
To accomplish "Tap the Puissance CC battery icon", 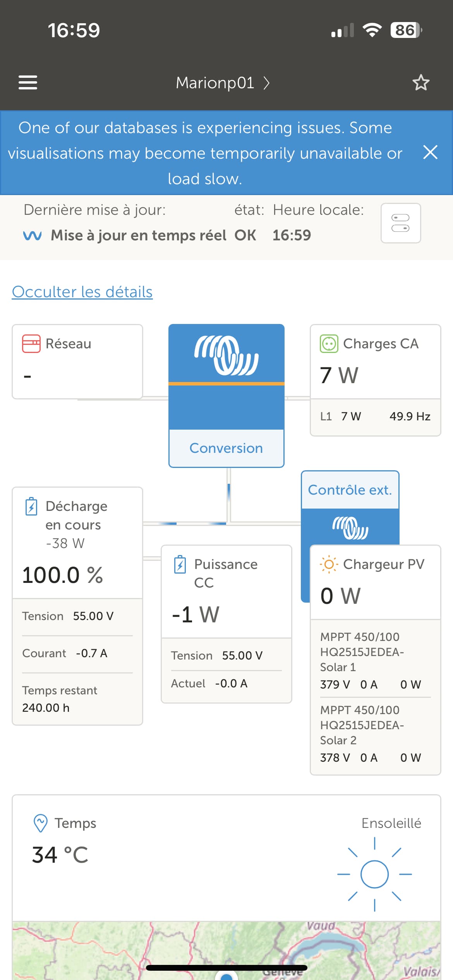I will click(x=180, y=564).
